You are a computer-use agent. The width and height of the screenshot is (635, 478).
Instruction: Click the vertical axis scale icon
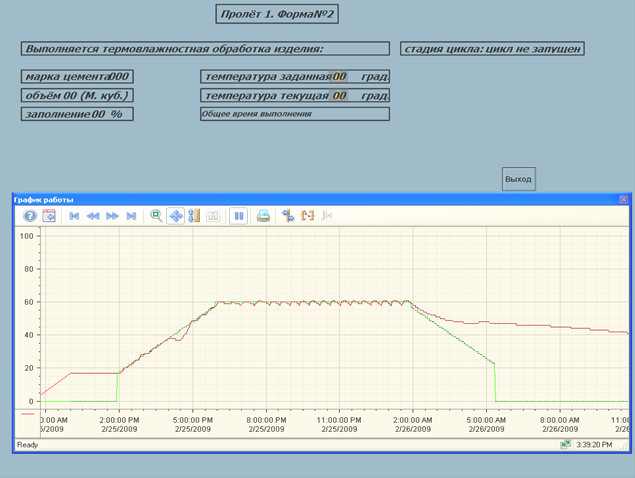[x=194, y=216]
